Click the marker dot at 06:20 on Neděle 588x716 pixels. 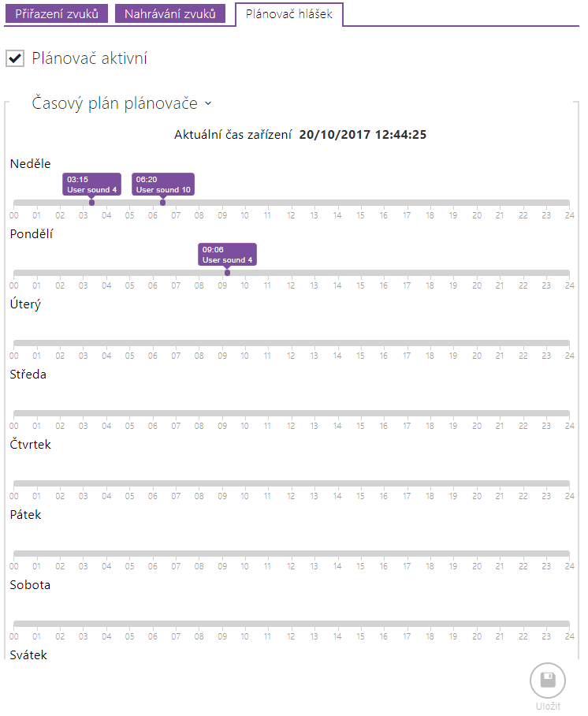(x=163, y=203)
